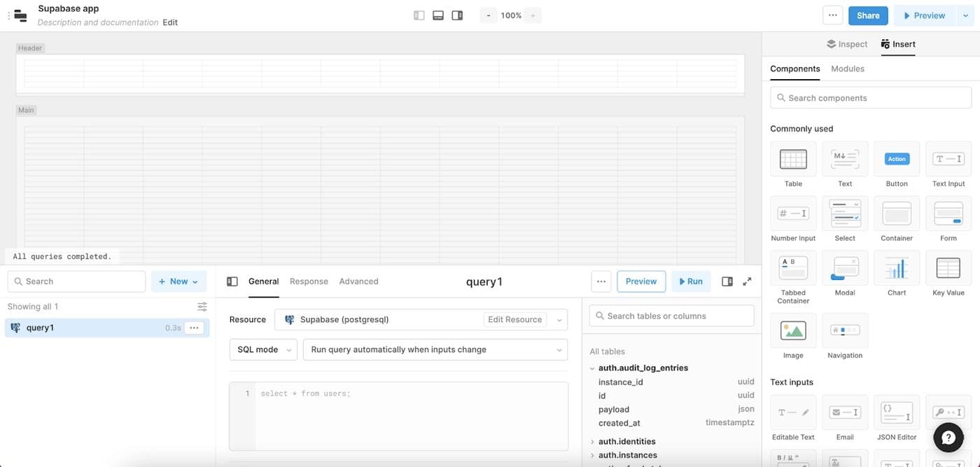
Task: Click the Table component icon
Action: [793, 159]
